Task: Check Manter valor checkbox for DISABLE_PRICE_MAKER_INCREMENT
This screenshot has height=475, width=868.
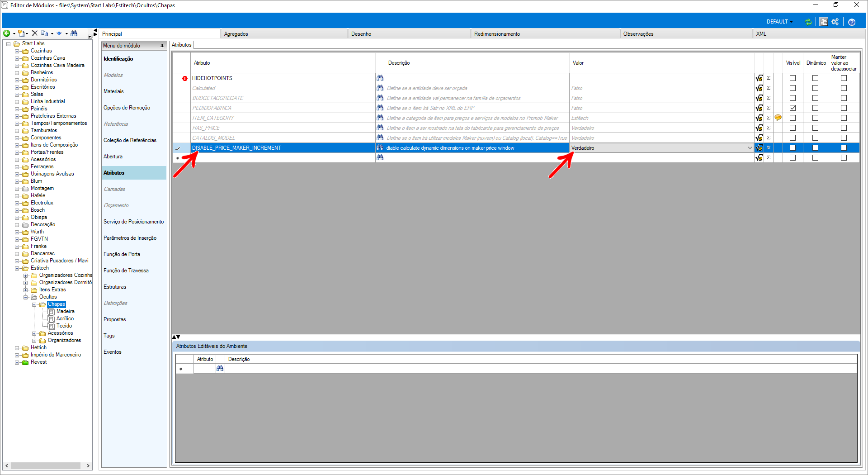Action: 844,148
